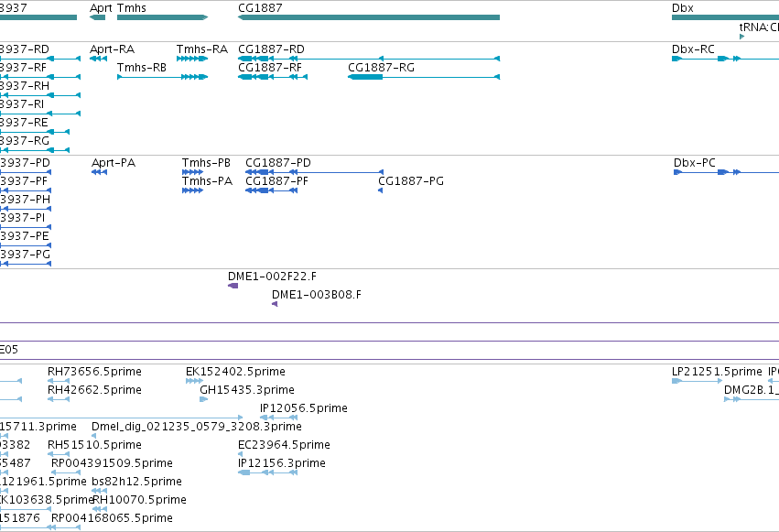This screenshot has width=779, height=532.
Task: Select the EC23964.5prime EST arrow
Action: click(241, 454)
